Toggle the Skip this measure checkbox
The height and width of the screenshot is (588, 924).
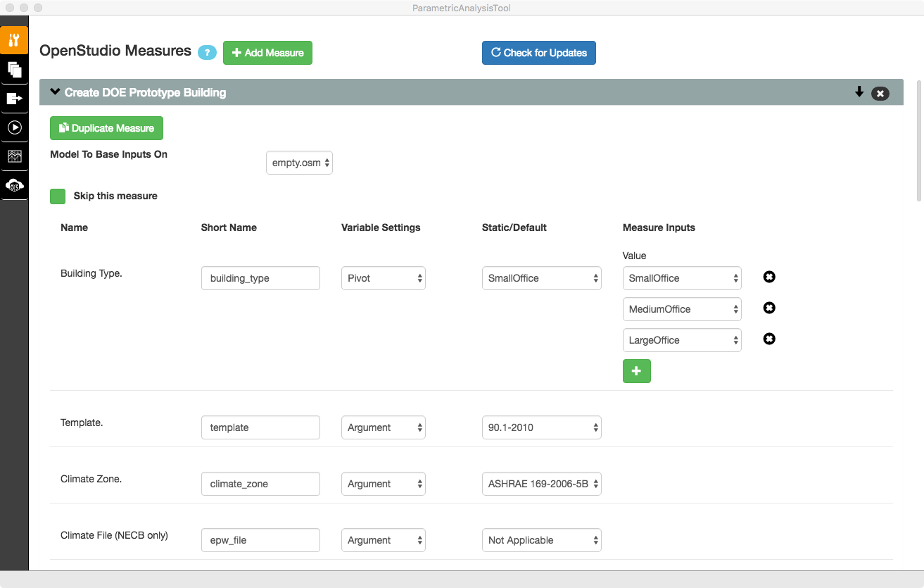(58, 196)
